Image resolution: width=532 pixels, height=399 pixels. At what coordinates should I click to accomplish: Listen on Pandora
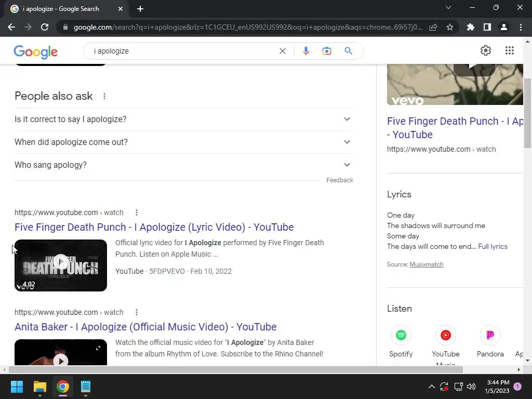click(490, 341)
